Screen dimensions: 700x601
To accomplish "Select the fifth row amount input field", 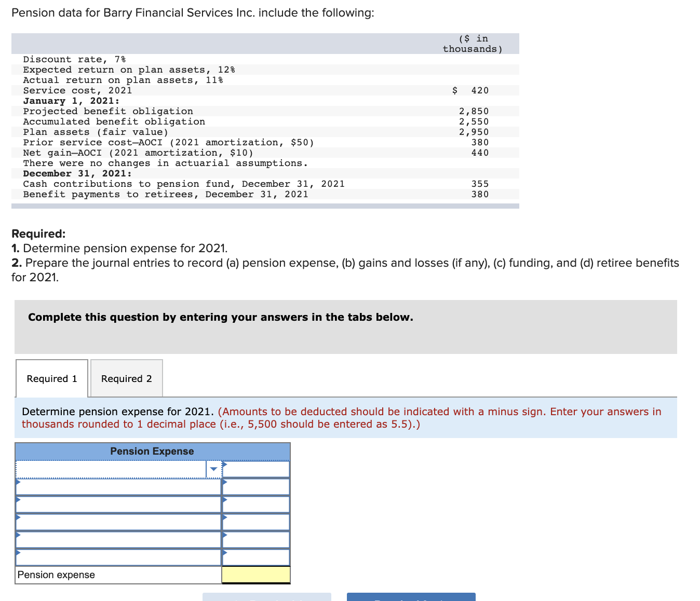I will [x=256, y=540].
